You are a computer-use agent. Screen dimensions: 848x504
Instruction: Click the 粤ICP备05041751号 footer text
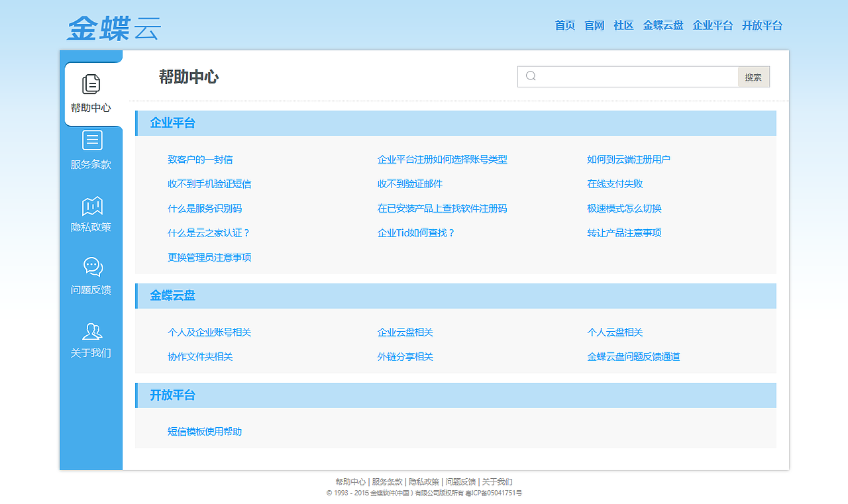[x=494, y=493]
